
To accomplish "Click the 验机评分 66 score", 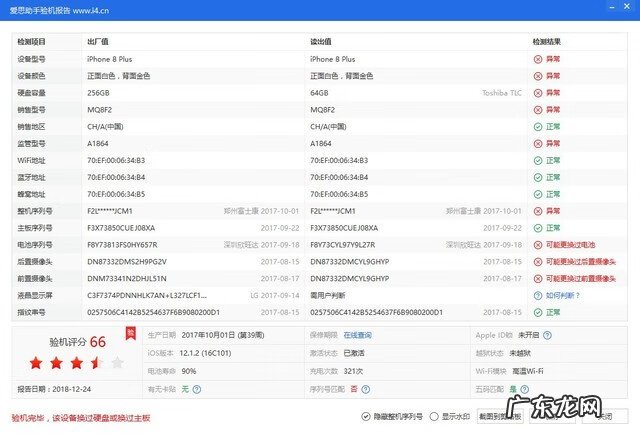I will pyautogui.click(x=78, y=342).
